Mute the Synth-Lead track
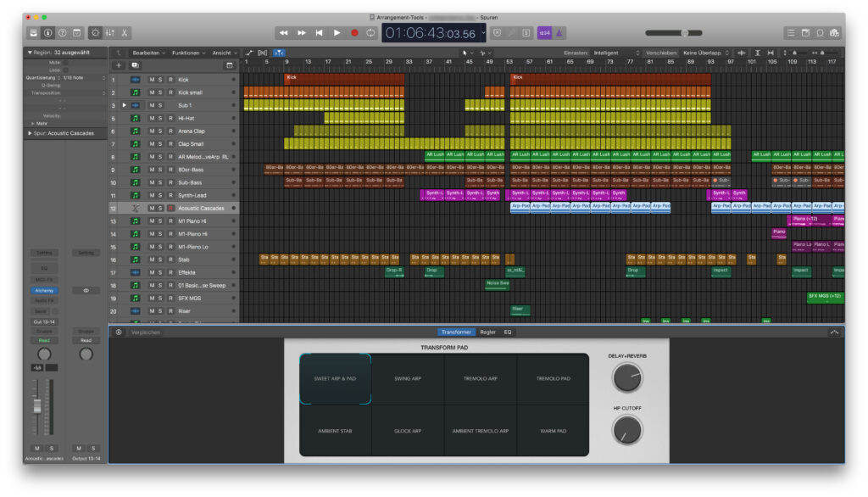The width and height of the screenshot is (868, 497). click(x=153, y=196)
